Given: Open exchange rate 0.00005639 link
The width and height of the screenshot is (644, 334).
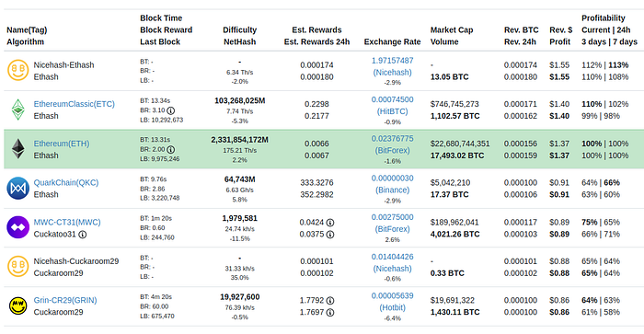Looking at the screenshot, I should pos(392,295).
